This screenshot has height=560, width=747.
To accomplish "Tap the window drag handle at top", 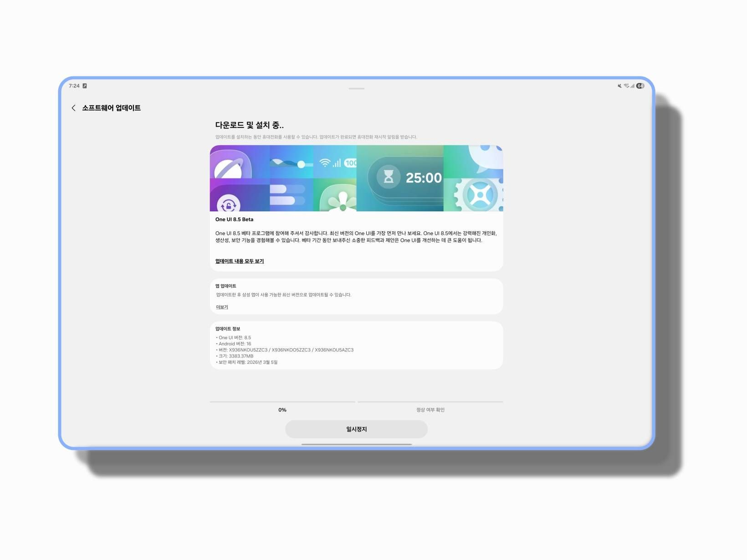I will tap(356, 88).
